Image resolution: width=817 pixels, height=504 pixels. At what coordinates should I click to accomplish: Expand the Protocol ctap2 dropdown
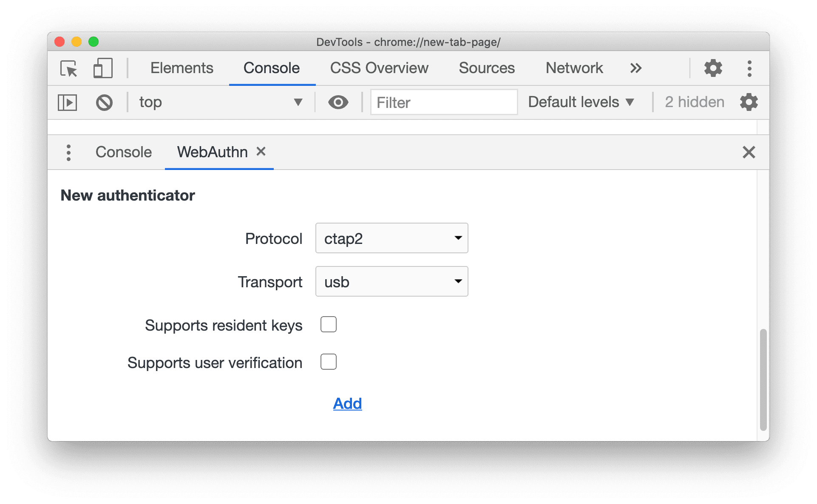pyautogui.click(x=392, y=238)
